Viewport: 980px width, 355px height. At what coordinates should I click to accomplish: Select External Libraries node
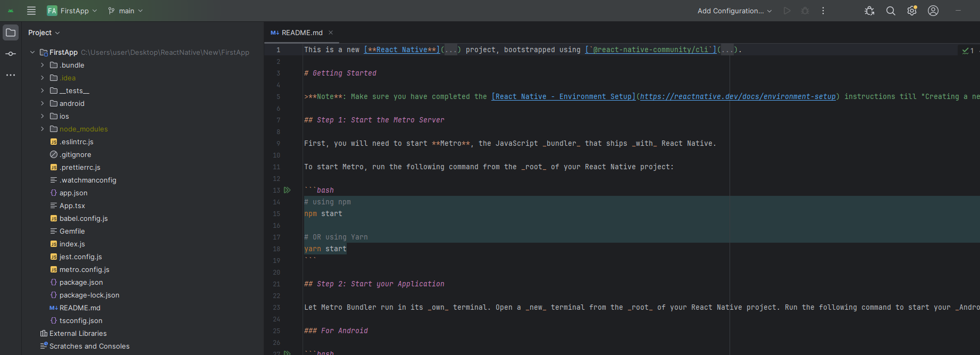(73, 333)
